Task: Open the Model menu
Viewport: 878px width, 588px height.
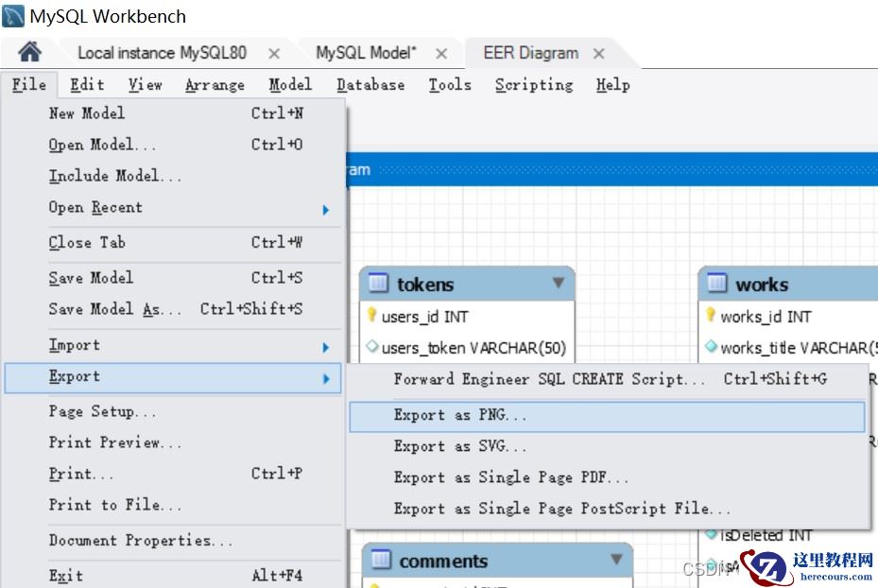Action: click(x=290, y=84)
